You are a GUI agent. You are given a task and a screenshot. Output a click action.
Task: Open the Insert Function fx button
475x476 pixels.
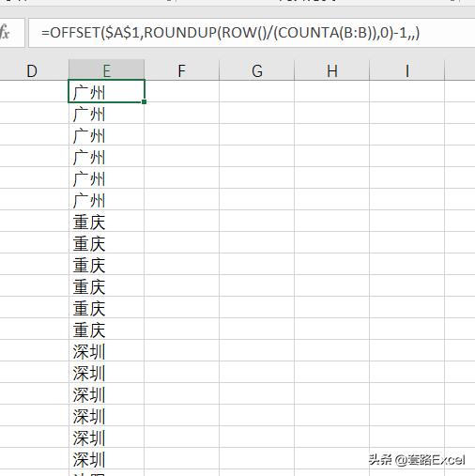pos(6,33)
